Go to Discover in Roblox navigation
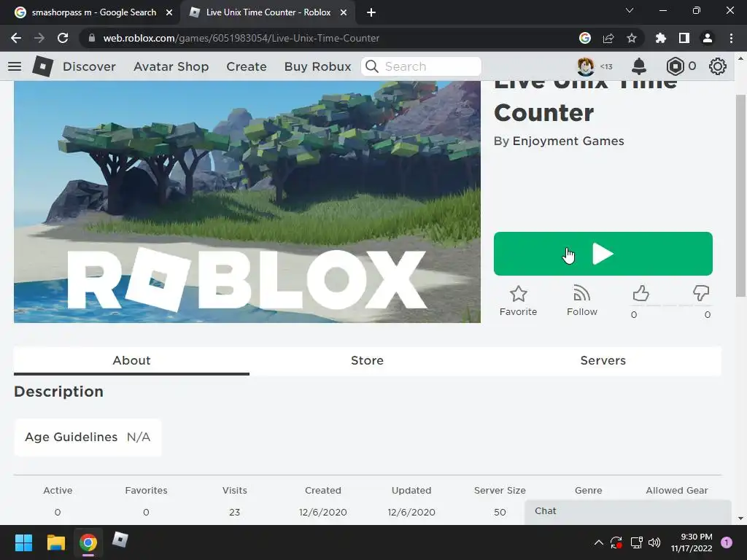747x560 pixels. pos(89,66)
